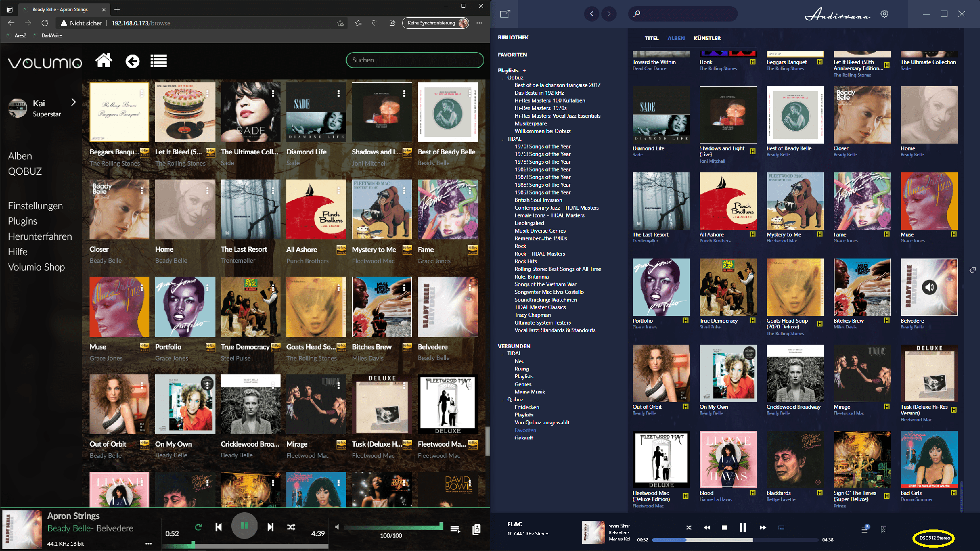
Task: Collapse Qobuz playlists tree node
Action: tap(503, 78)
